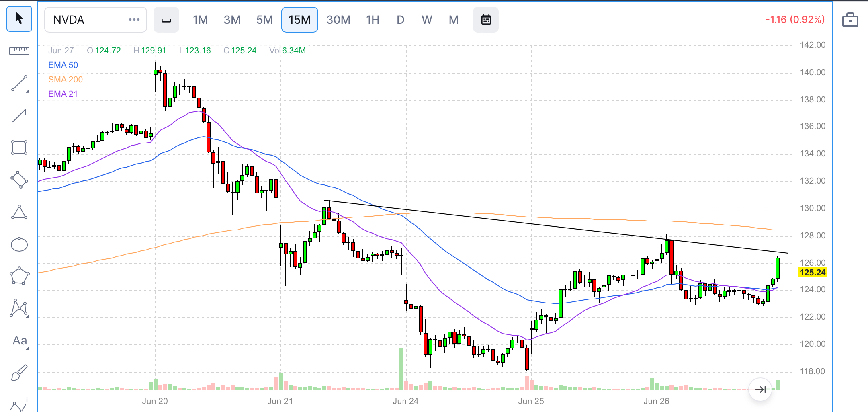Open NVDA symbol options via ellipsis
868x412 pixels.
(x=134, y=19)
